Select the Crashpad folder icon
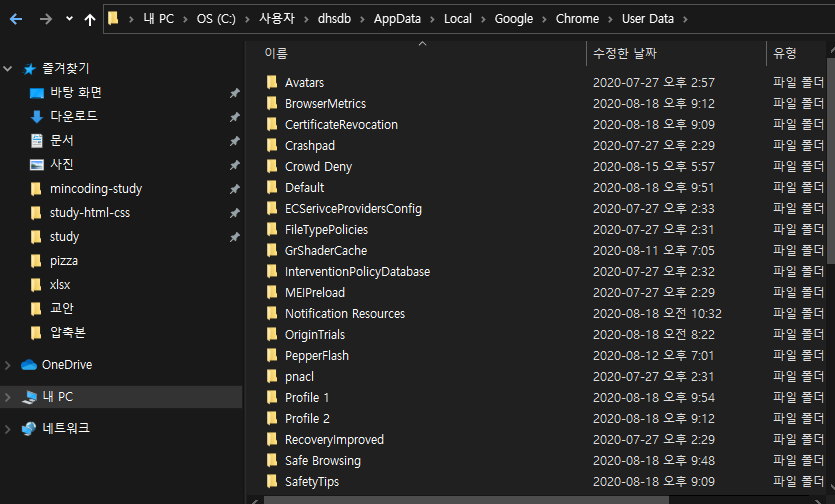This screenshot has width=835, height=504. (272, 145)
